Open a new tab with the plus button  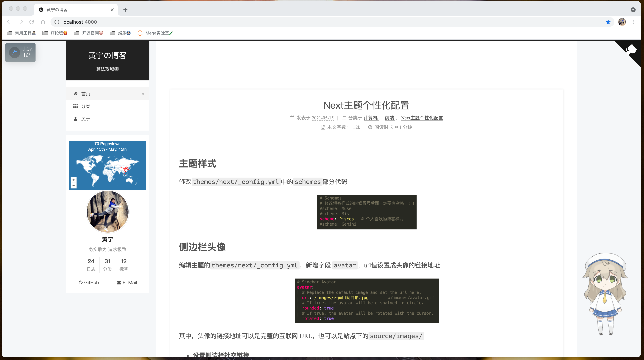pyautogui.click(x=126, y=10)
